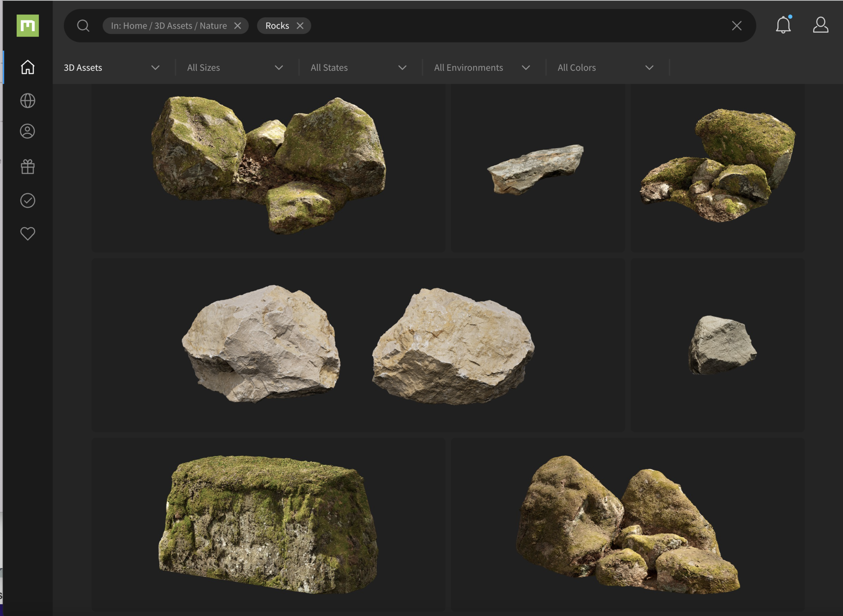Click the search magnifier icon

coord(83,26)
